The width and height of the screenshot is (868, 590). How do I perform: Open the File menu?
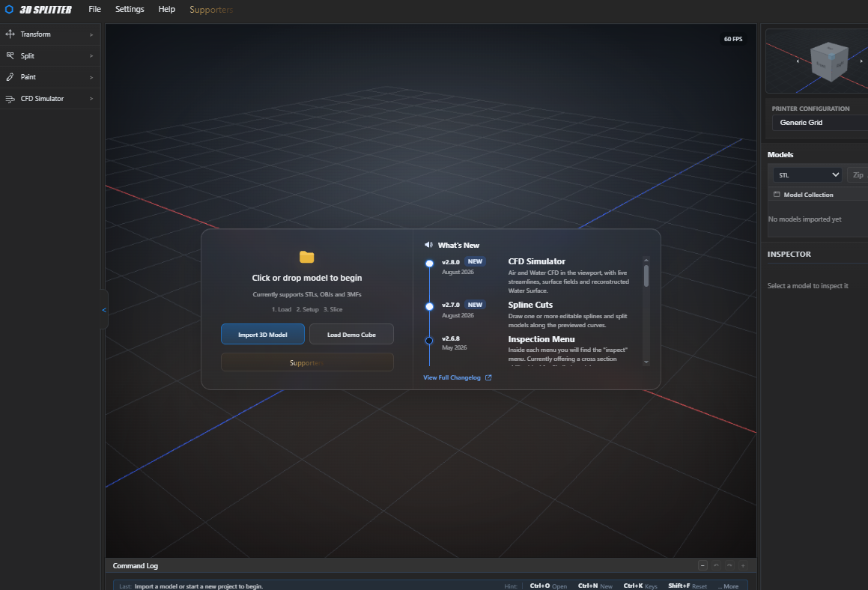click(94, 10)
